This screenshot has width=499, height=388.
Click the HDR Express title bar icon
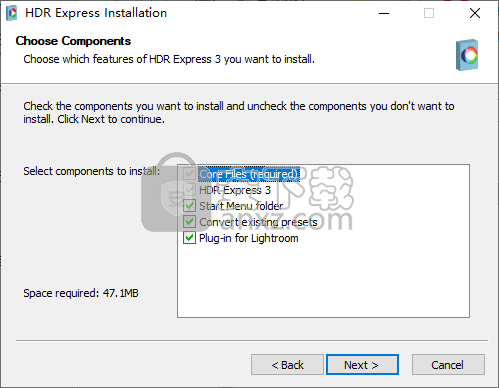coord(12,13)
